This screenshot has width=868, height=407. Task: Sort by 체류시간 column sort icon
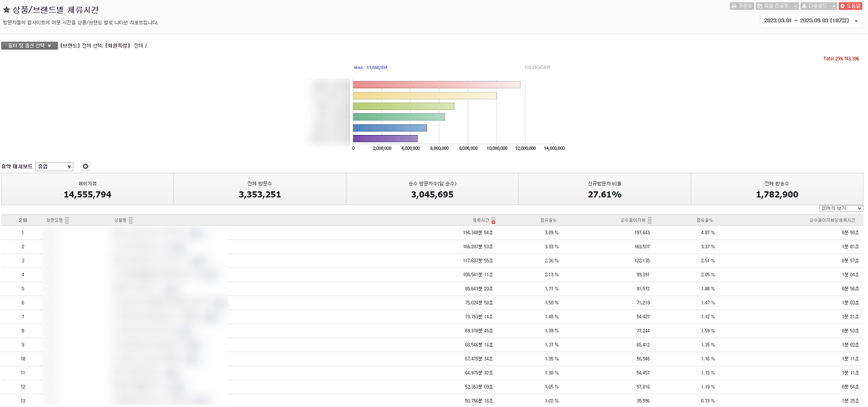494,220
